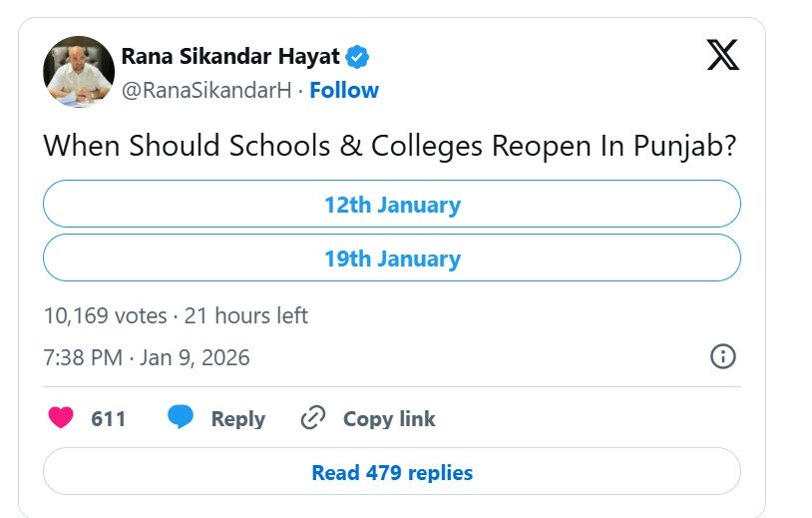The height and width of the screenshot is (518, 812).
Task: Click the Rana Sikandar Hayat display name
Action: (x=230, y=56)
